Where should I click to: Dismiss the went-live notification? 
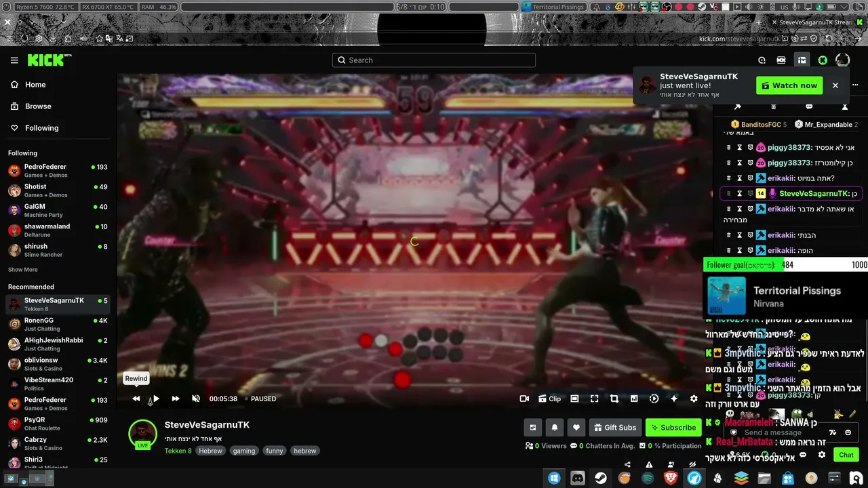tap(835, 85)
